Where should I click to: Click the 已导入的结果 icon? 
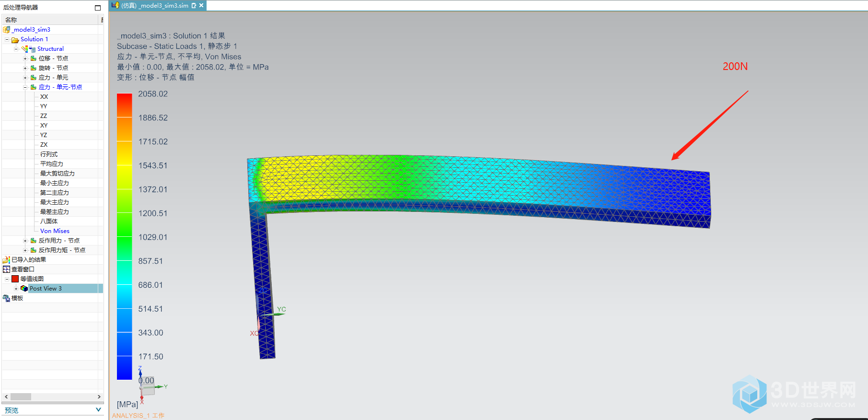[6, 260]
